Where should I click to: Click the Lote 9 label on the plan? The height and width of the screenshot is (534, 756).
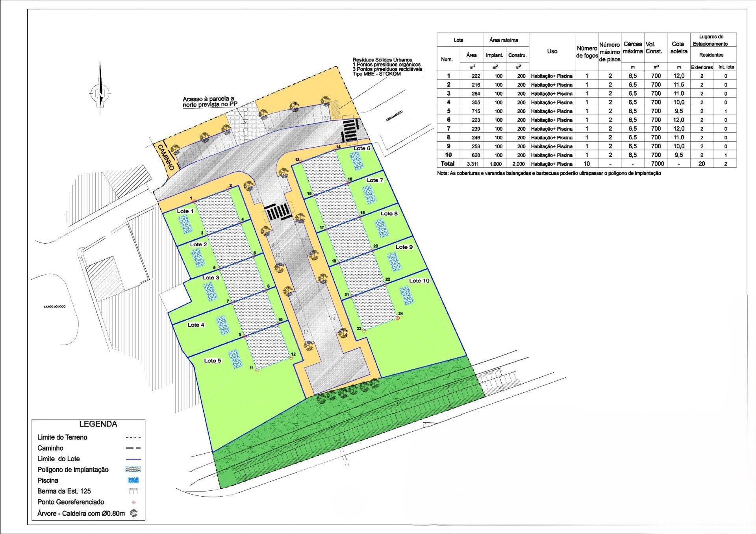click(404, 247)
